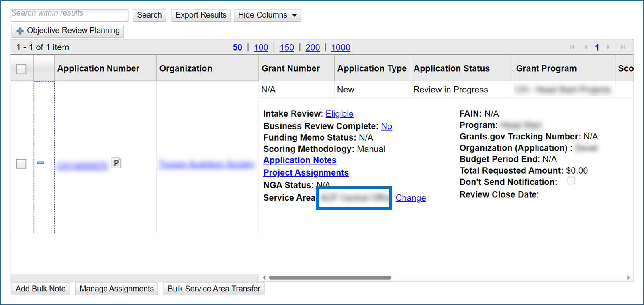644x305 pixels.
Task: Click the Search within results field
Action: click(69, 15)
